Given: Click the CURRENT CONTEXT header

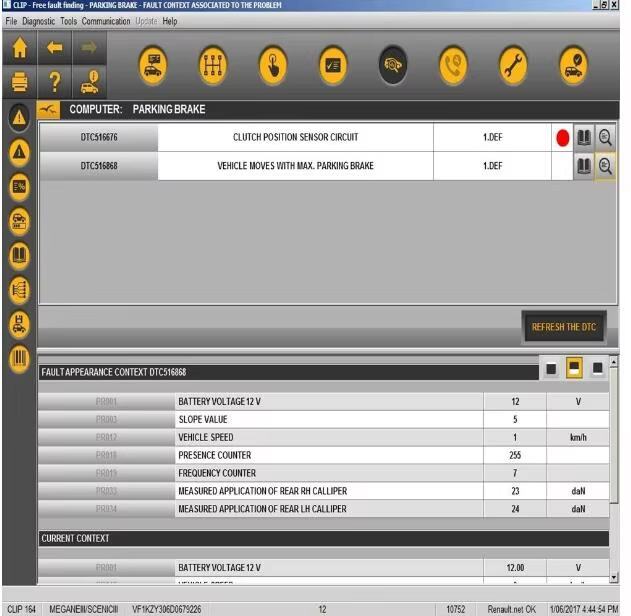Looking at the screenshot, I should tap(324, 538).
